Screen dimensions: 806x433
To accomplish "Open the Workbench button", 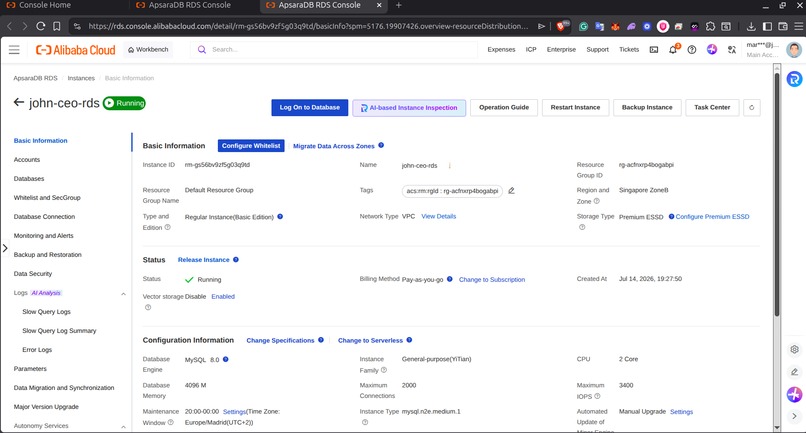I will pos(148,50).
